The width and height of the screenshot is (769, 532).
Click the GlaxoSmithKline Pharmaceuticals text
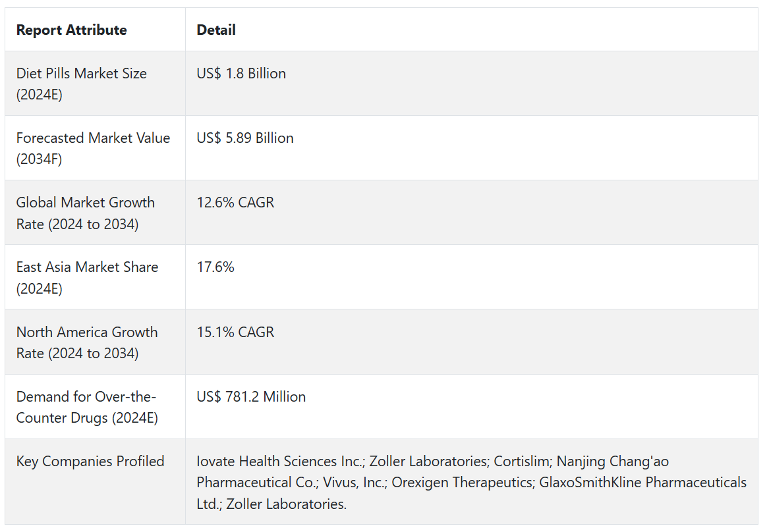tap(642, 483)
